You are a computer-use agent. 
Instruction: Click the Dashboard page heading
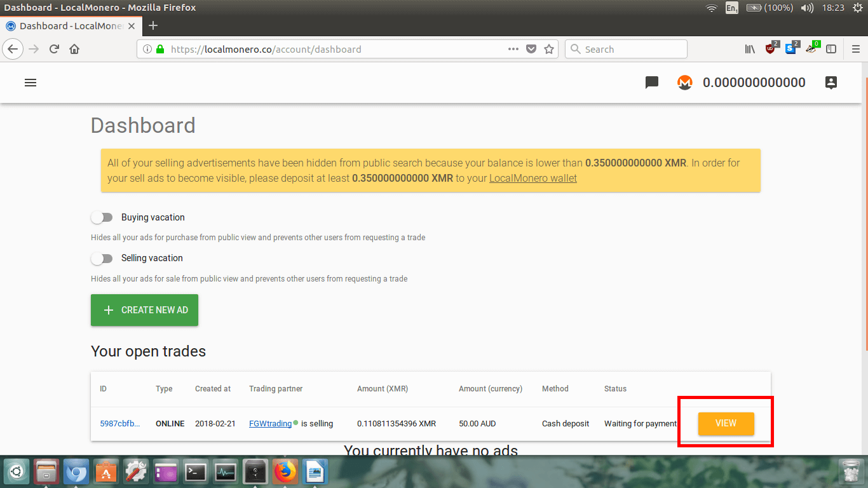pos(143,125)
